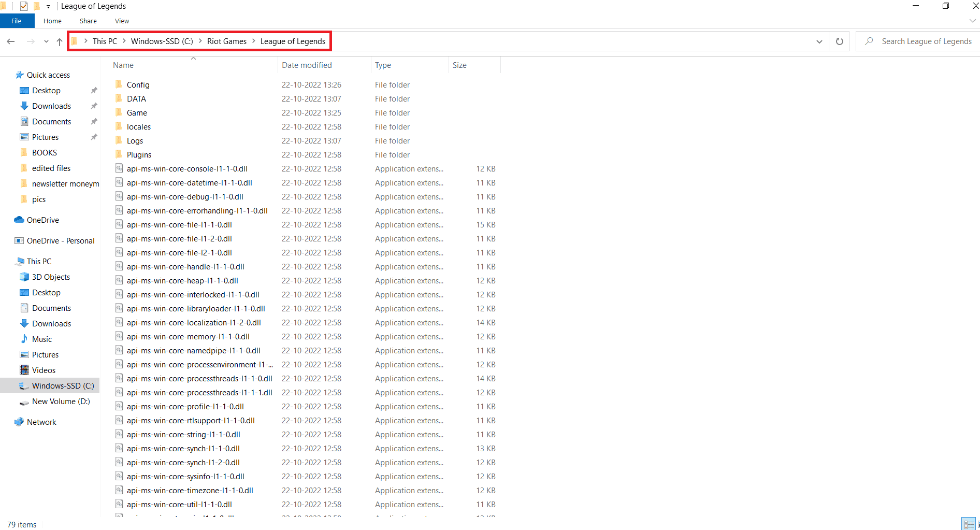Open 'newsletter moneym' folder in sidebar
Screen dimensions: 980x530
click(65, 184)
